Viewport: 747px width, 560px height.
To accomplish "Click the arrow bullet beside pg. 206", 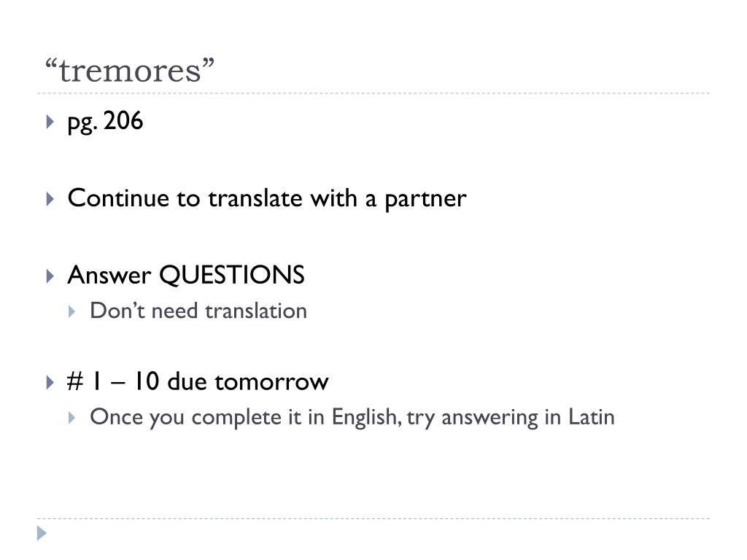I will coord(50,122).
